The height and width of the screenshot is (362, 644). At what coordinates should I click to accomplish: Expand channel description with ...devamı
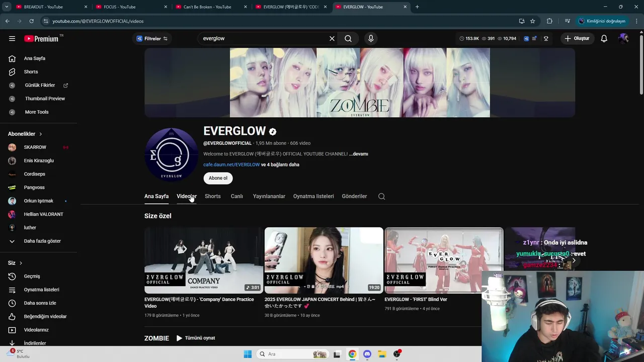pos(359,154)
